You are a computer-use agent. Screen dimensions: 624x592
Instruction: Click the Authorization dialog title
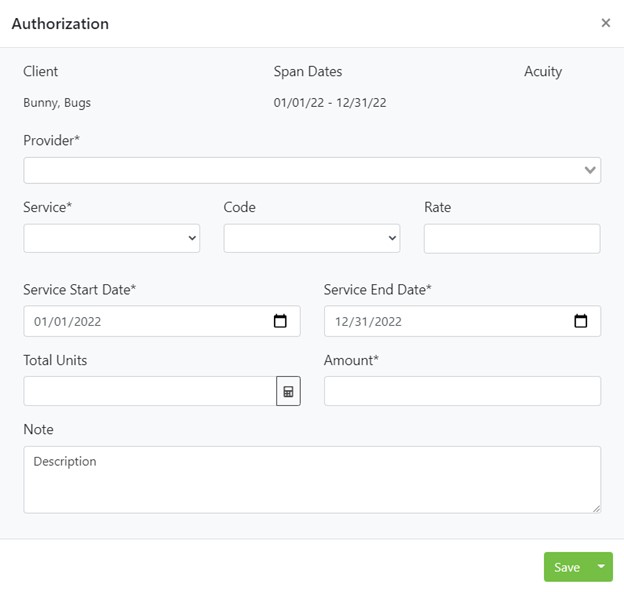[60, 23]
